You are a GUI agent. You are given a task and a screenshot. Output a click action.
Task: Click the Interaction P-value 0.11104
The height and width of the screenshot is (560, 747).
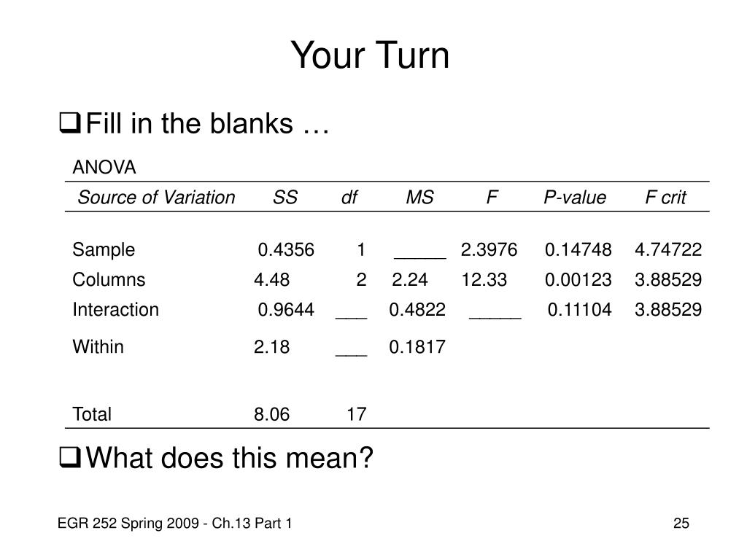[x=579, y=309]
